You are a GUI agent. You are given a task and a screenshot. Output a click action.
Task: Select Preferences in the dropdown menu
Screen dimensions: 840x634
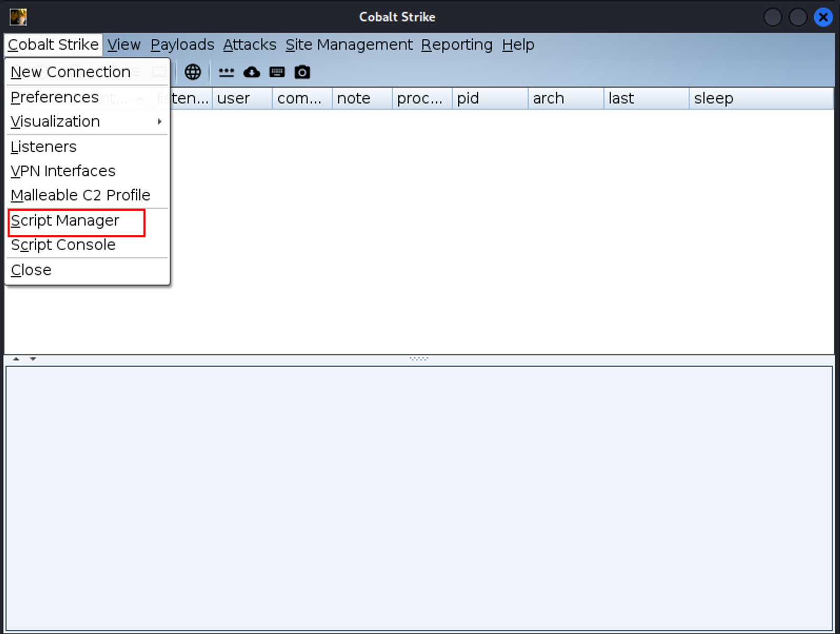87,97
